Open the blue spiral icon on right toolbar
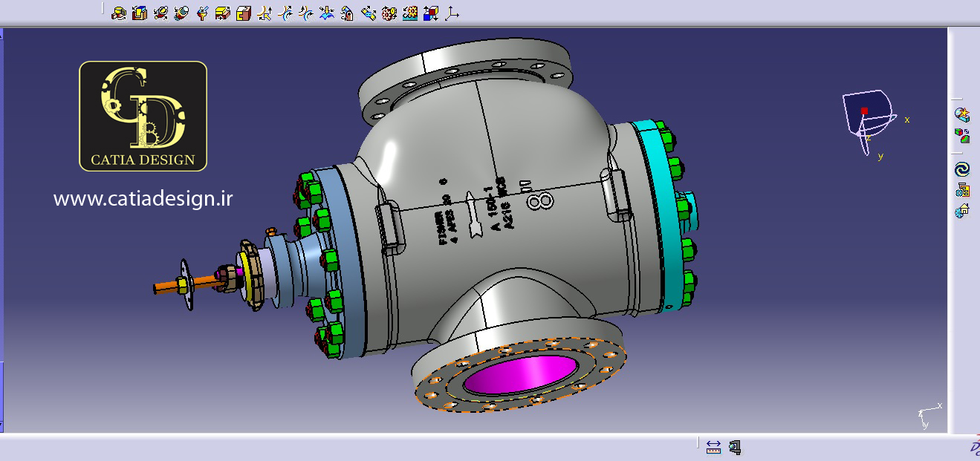The image size is (980, 461). [962, 169]
